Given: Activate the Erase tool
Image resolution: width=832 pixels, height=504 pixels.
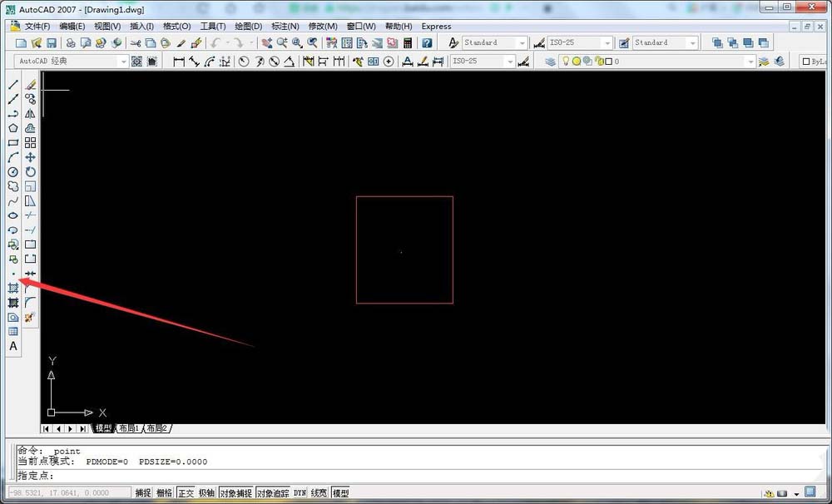Looking at the screenshot, I should (30, 83).
